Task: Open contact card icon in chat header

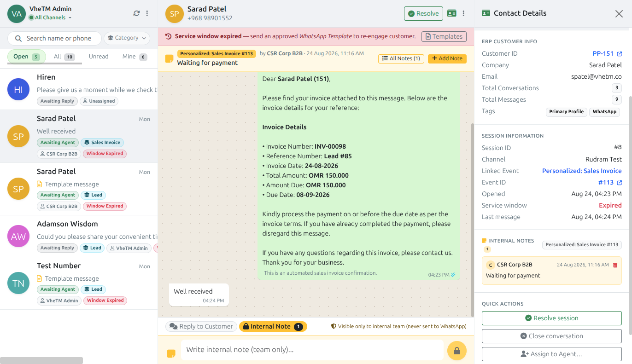Action: 451,13
